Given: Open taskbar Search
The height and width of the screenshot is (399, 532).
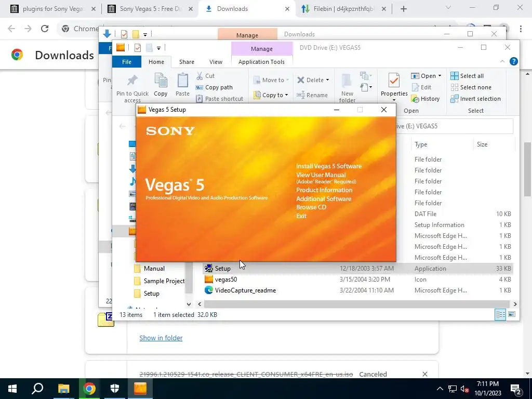Looking at the screenshot, I should [x=37, y=389].
